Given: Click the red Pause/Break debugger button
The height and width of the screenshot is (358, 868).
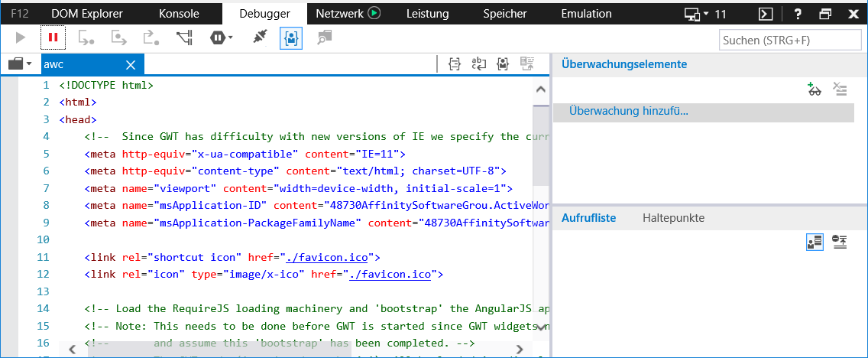Looking at the screenshot, I should (53, 37).
